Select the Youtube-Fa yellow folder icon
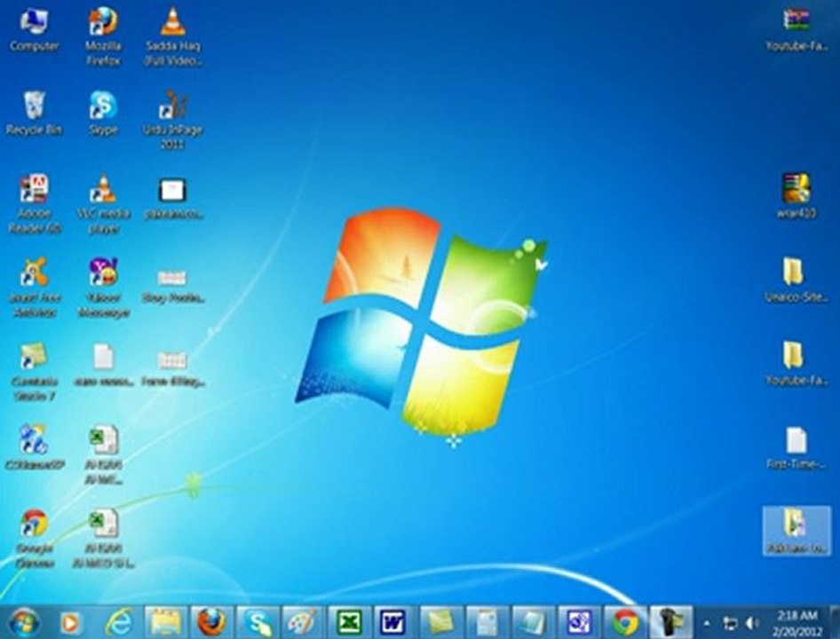This screenshot has width=840, height=639. point(796,363)
